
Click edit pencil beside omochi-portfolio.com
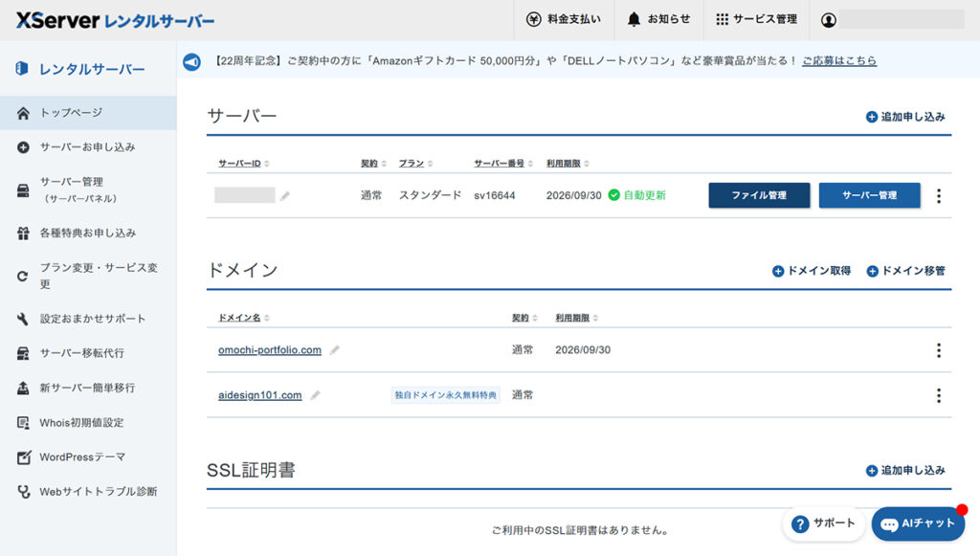[x=334, y=350]
